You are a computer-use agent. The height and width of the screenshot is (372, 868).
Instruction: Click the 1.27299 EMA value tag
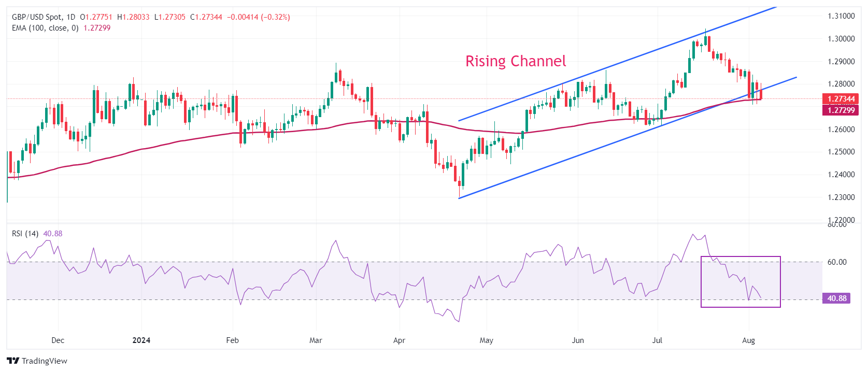(841, 110)
